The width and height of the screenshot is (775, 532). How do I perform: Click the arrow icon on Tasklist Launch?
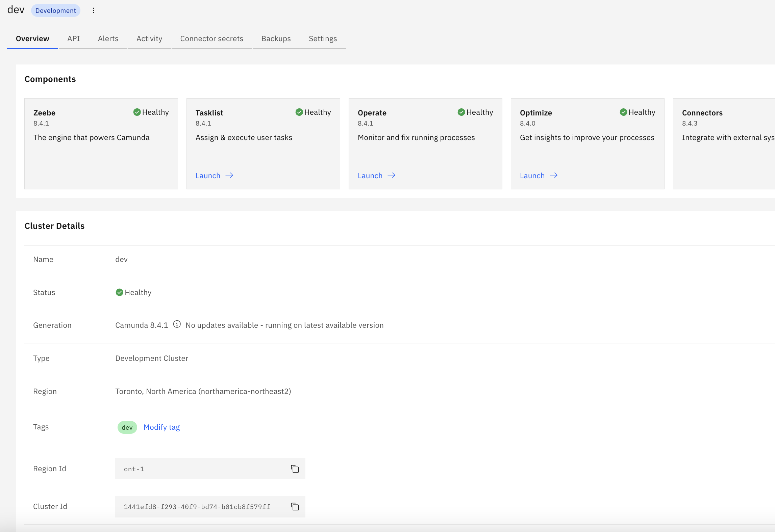[x=229, y=176]
